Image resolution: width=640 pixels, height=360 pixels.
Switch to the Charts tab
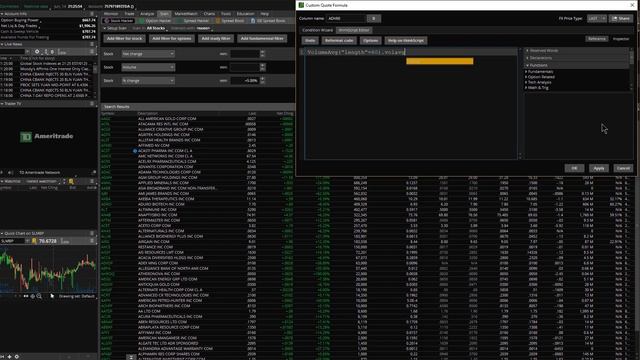pos(209,13)
